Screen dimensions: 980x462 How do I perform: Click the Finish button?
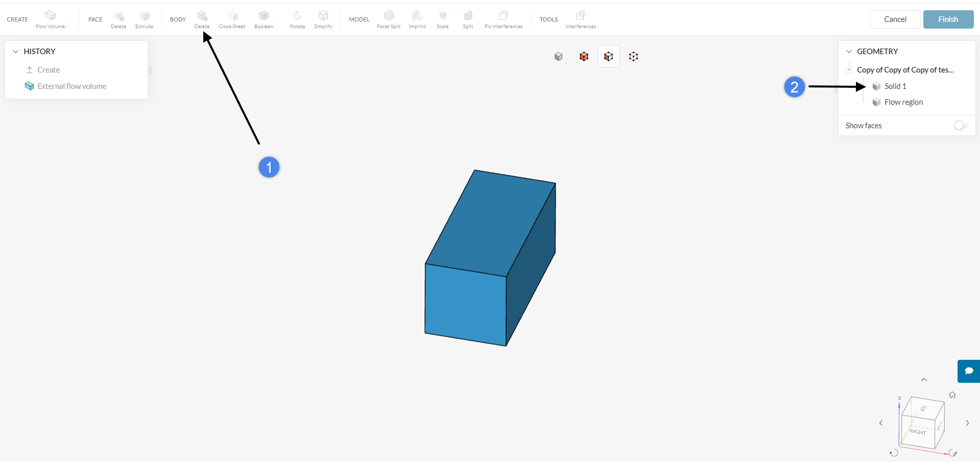(x=948, y=19)
